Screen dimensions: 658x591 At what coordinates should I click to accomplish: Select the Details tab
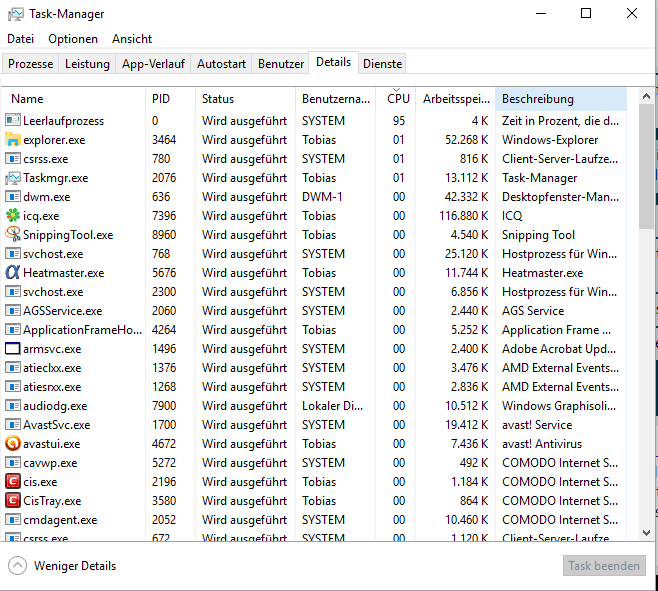(334, 62)
